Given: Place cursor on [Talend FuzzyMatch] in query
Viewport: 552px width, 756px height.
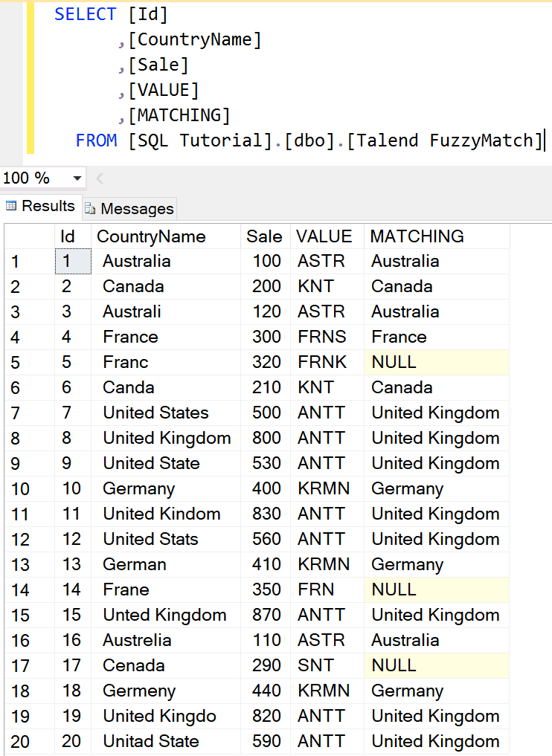Looking at the screenshot, I should click(x=446, y=140).
